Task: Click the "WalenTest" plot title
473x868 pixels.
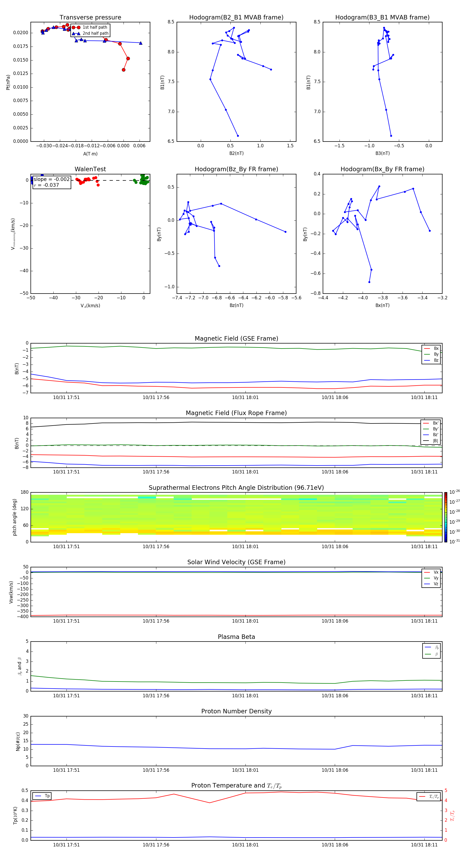Action: pyautogui.click(x=90, y=169)
